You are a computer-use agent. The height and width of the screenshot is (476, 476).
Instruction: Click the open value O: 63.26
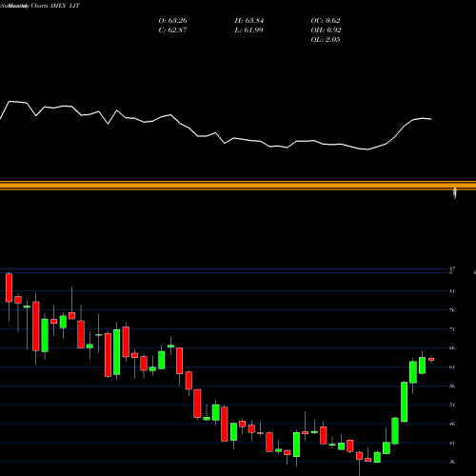172,21
